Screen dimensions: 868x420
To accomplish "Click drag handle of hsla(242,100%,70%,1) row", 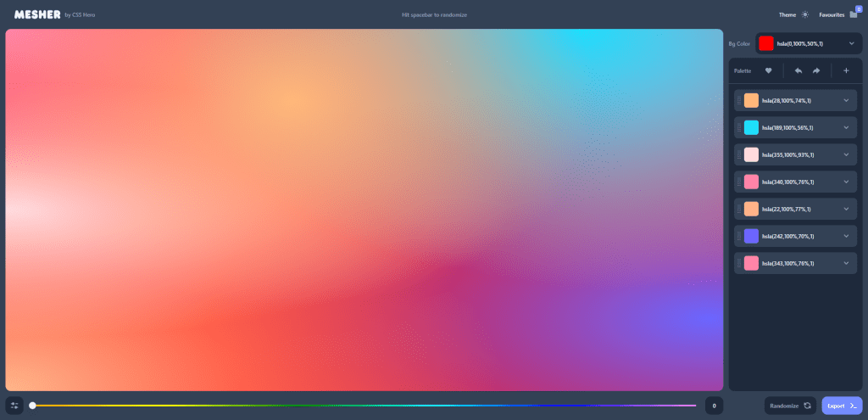I will (x=739, y=236).
